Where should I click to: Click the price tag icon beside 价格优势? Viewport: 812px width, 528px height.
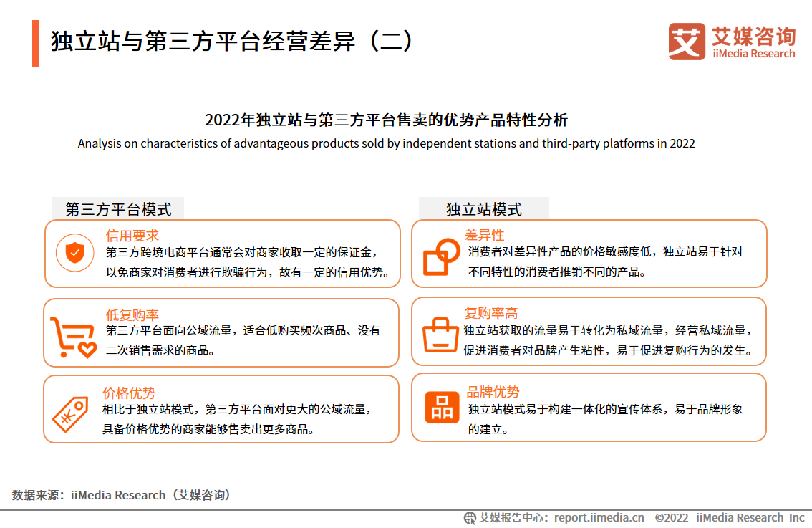(70, 414)
